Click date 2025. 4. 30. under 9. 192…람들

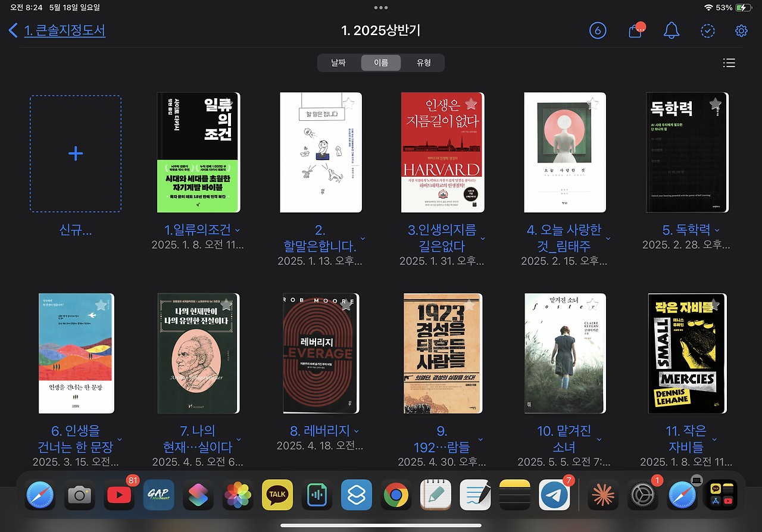pos(442,462)
